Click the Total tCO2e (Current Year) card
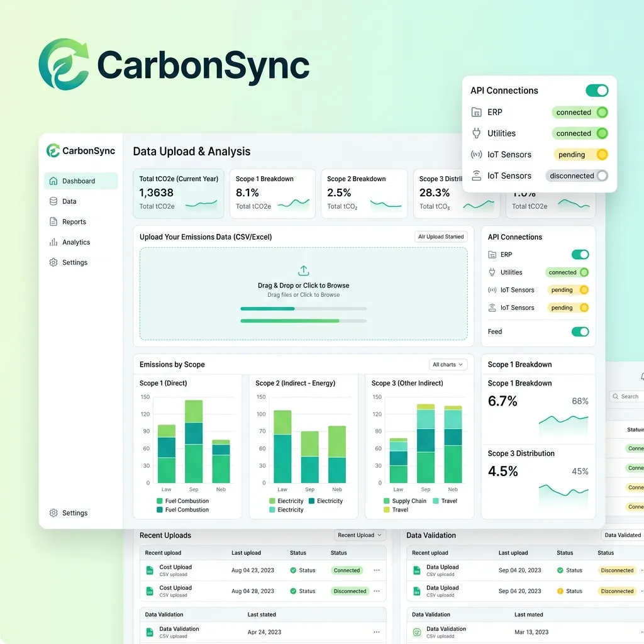 click(179, 194)
